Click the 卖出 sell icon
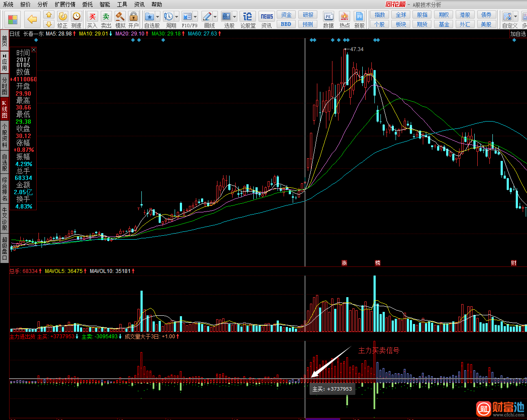 [x=106, y=16]
